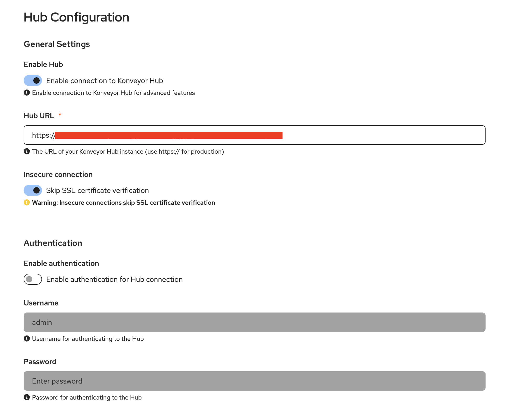This screenshot has width=516, height=420.
Task: Select the Authentication section heading
Action: coord(53,243)
